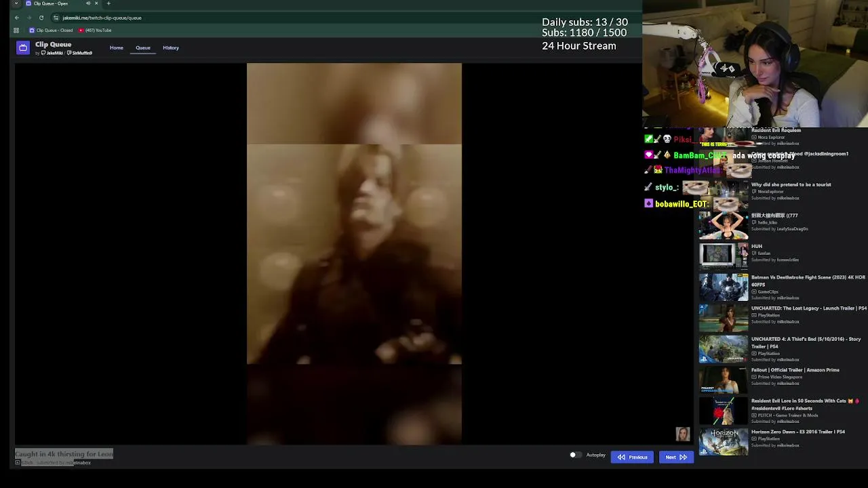Open Resident Evil Lore with Cats thumbnail
This screenshot has width=868, height=488.
tap(724, 411)
